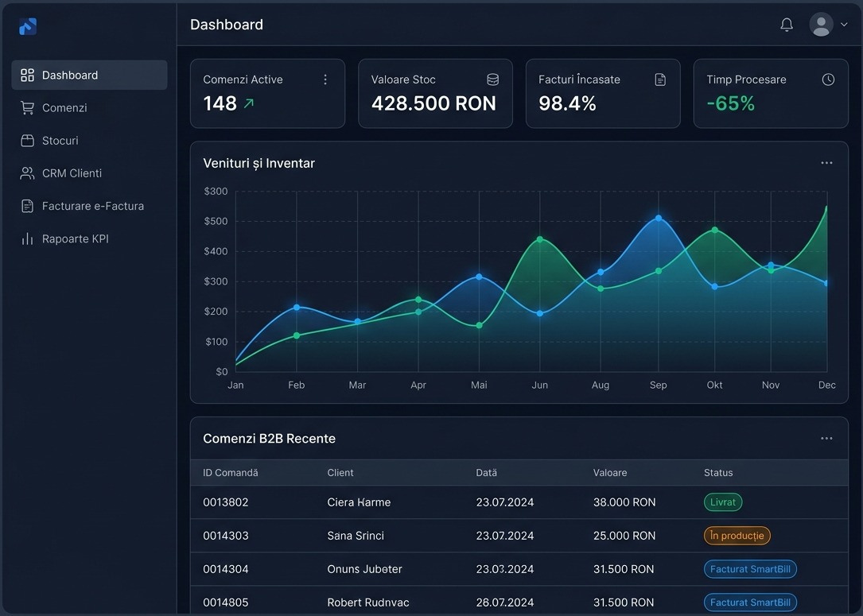Click the Stocuri box icon
The height and width of the screenshot is (616, 863).
pos(27,141)
